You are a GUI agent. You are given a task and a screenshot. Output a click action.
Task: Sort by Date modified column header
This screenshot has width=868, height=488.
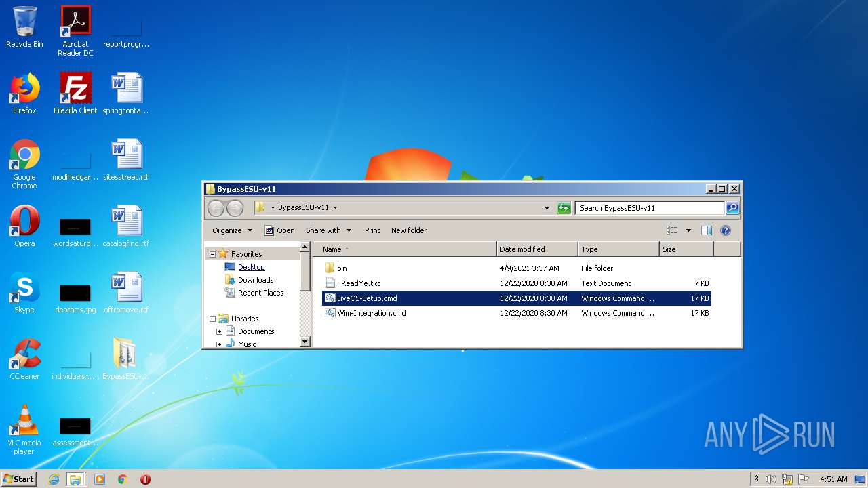tap(537, 249)
